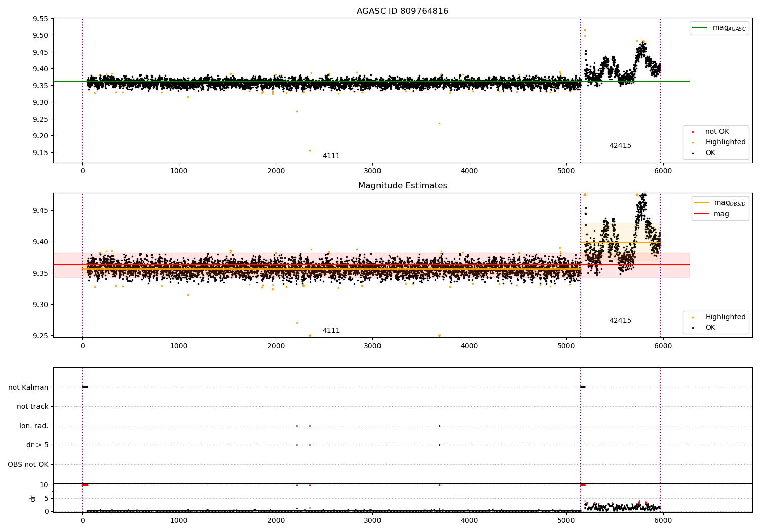This screenshot has width=760, height=532.
Task: Click the '42415' label in Magnitude Estimates plot
Action: click(620, 321)
